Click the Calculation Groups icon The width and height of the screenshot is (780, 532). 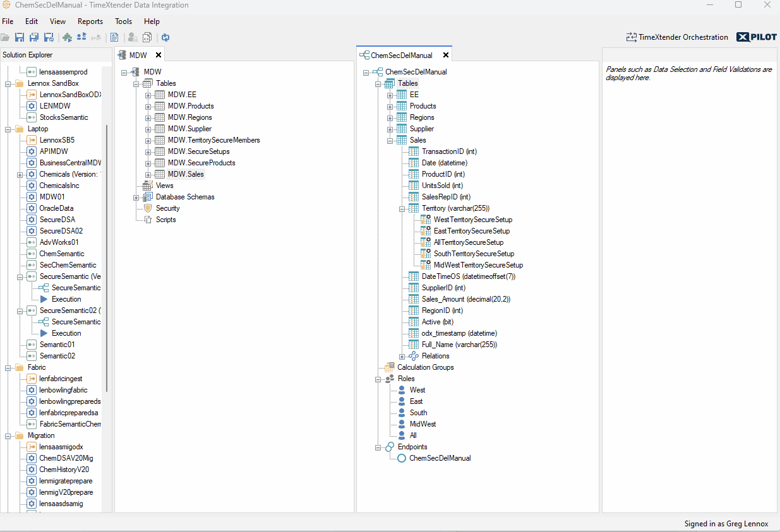tap(390, 367)
